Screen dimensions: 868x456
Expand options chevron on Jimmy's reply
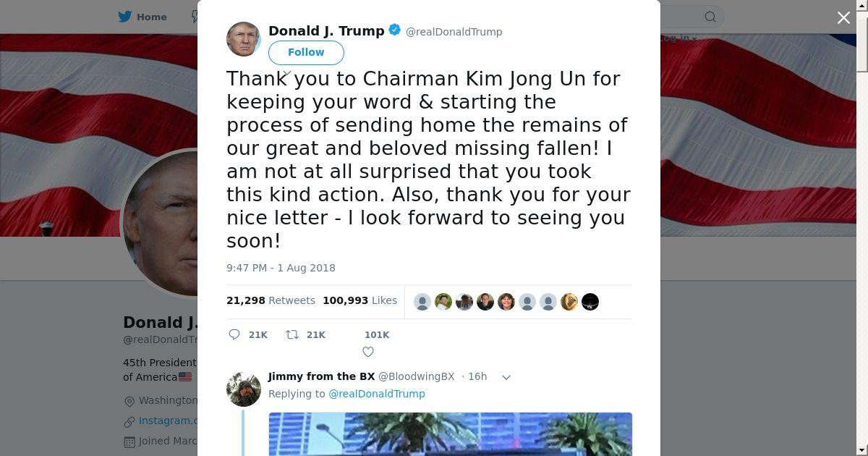pyautogui.click(x=506, y=377)
